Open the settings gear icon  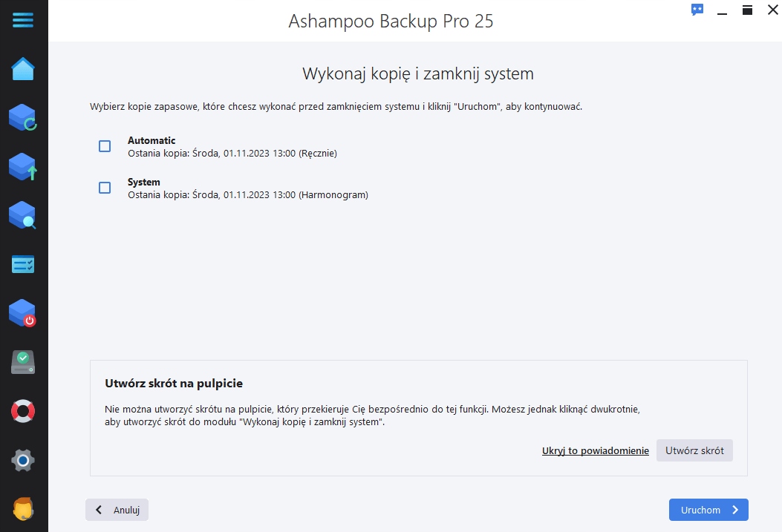pyautogui.click(x=23, y=460)
